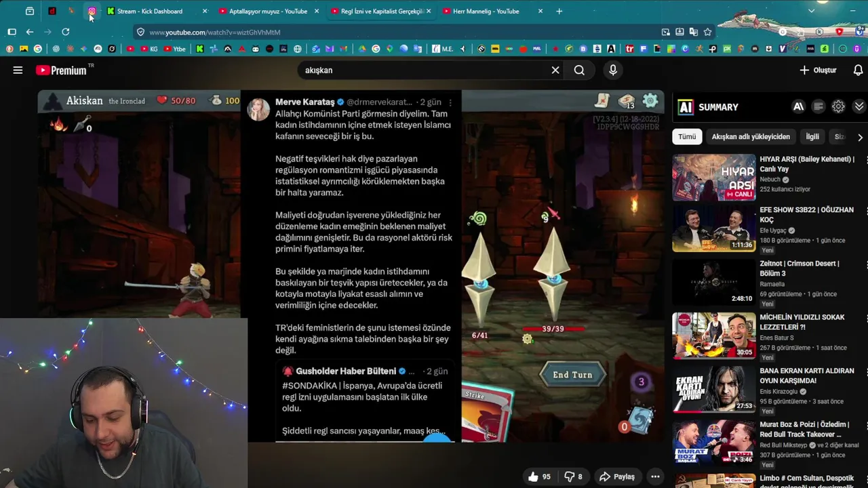Dislike the video with thumbs down
The width and height of the screenshot is (868, 488).
coord(574,476)
